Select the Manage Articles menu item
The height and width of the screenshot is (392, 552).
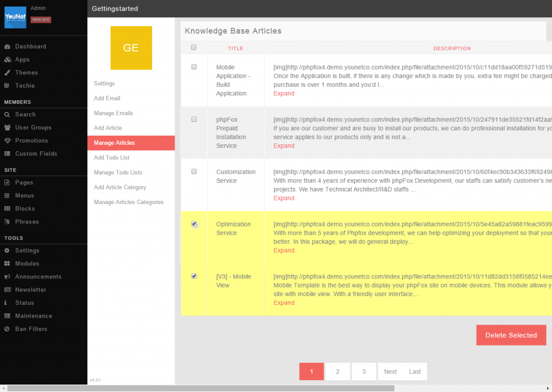pyautogui.click(x=131, y=143)
